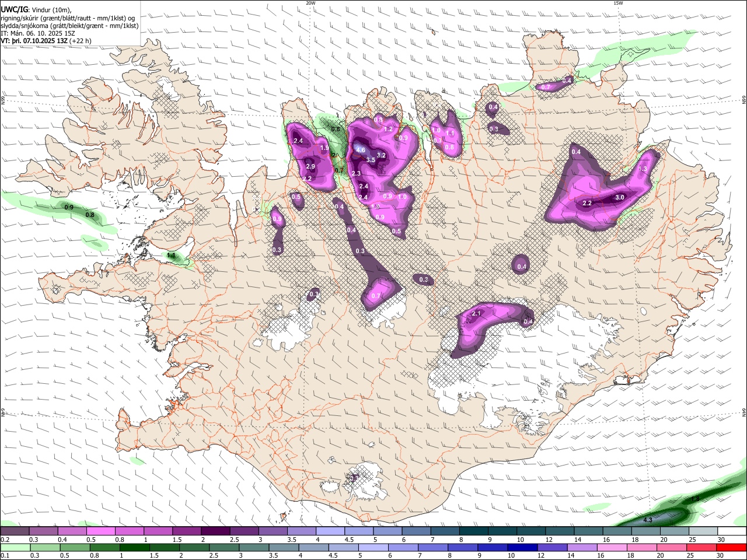Click the 20W longitude label at the top
747x560 pixels.
tap(310, 3)
